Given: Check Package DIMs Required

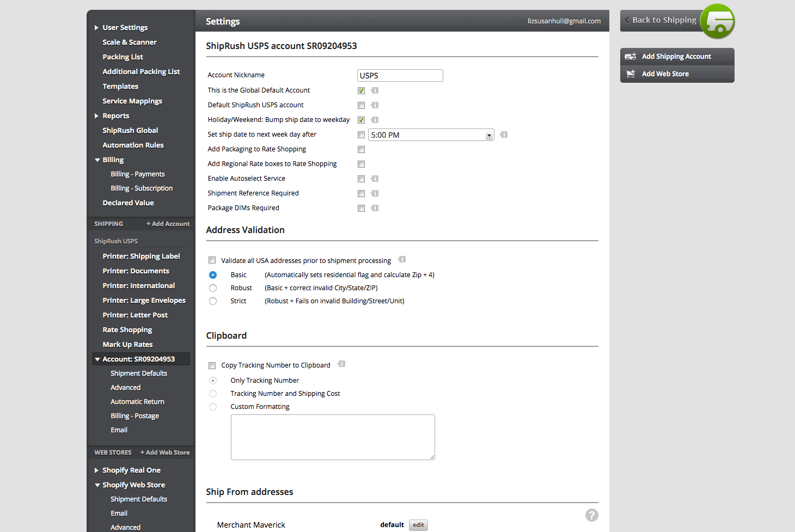Looking at the screenshot, I should point(361,208).
